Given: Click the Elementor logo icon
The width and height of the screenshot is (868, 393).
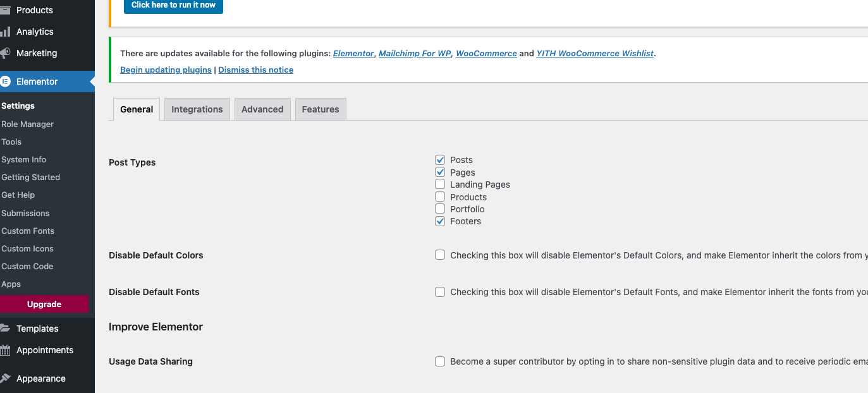Looking at the screenshot, I should click(x=5, y=82).
